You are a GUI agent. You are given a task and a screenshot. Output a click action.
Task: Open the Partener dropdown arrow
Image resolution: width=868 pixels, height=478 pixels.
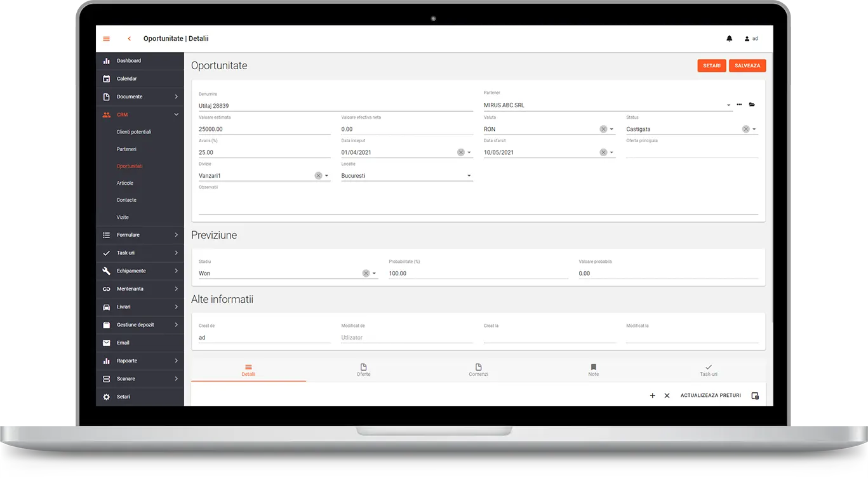(728, 105)
